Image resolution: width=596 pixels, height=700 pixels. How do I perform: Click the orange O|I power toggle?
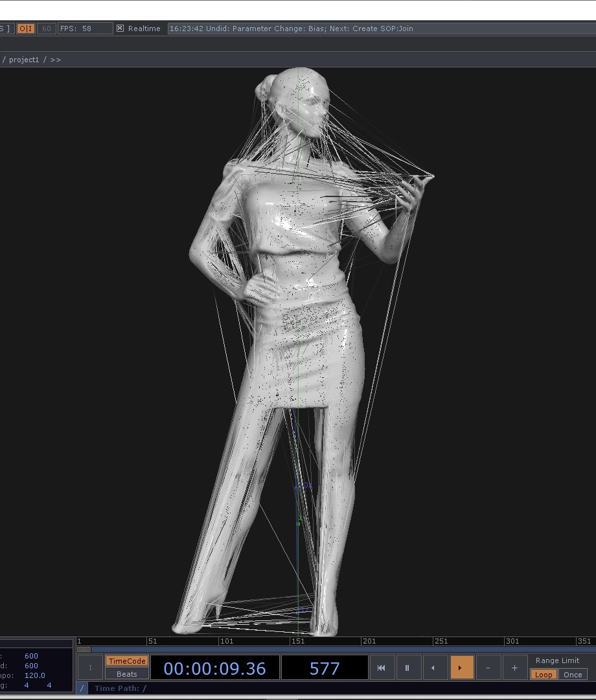26,29
